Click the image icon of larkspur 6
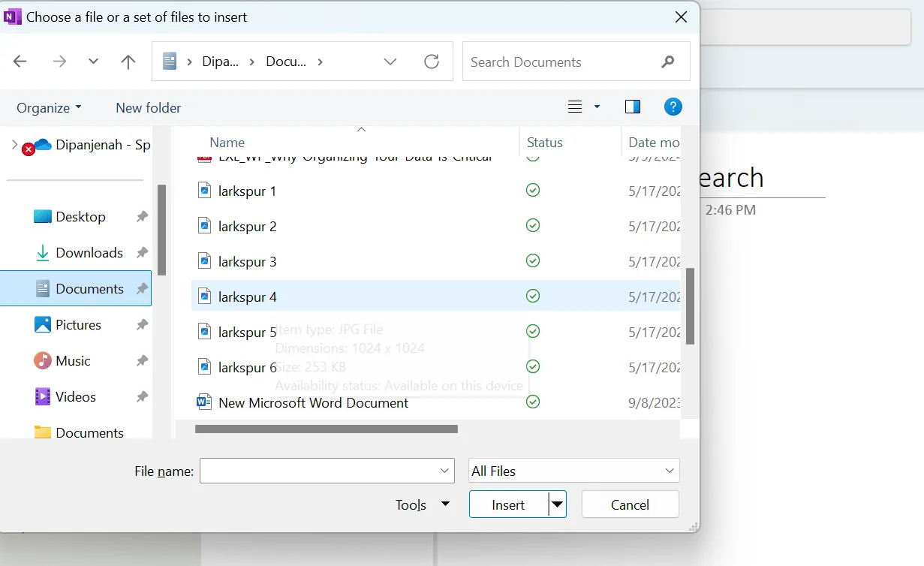This screenshot has width=924, height=566. pyautogui.click(x=204, y=366)
